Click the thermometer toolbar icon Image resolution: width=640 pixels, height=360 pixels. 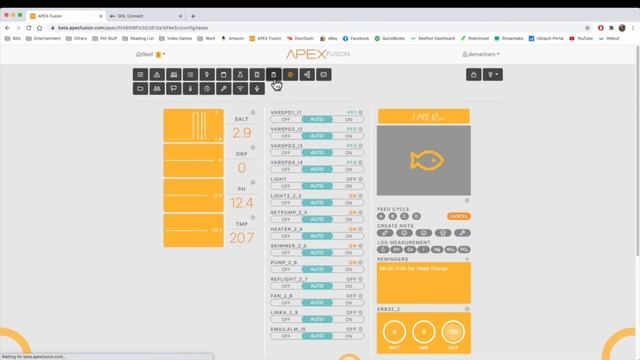[x=190, y=89]
